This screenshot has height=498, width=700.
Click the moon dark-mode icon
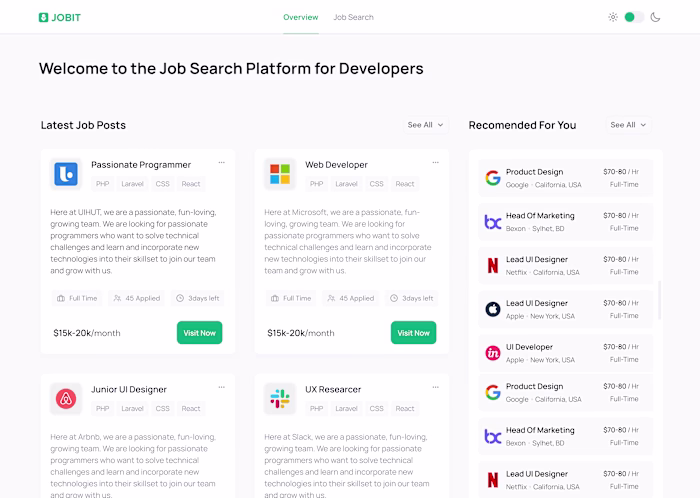pos(655,17)
